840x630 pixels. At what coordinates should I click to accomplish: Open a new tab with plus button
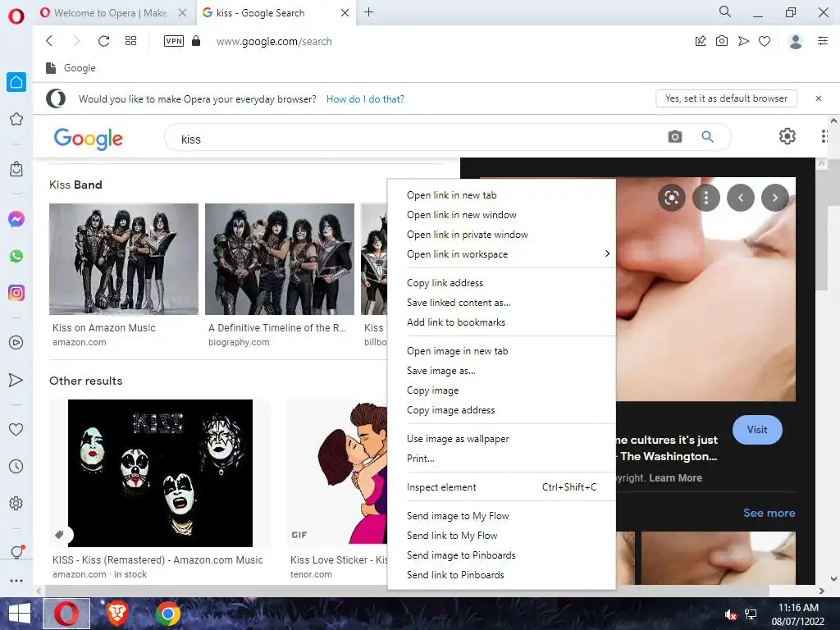[368, 11]
